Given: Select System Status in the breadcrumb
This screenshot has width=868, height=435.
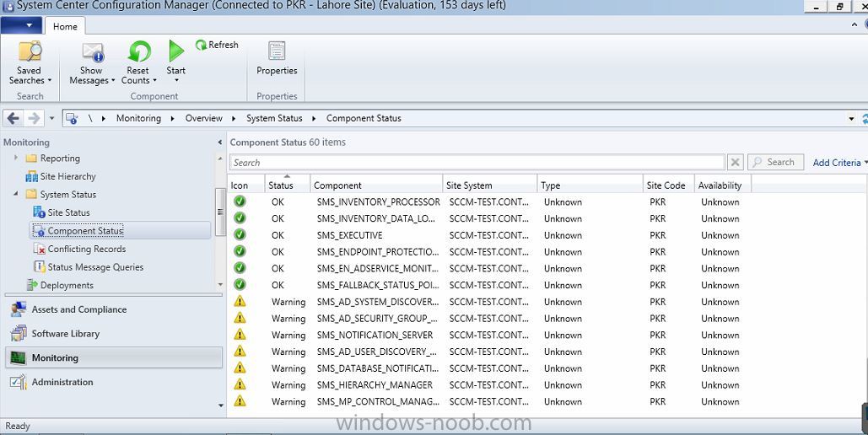Looking at the screenshot, I should (x=275, y=118).
